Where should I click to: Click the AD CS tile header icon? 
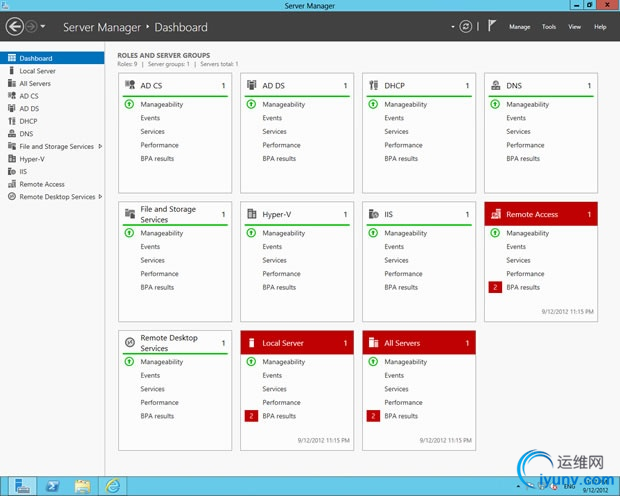click(130, 85)
